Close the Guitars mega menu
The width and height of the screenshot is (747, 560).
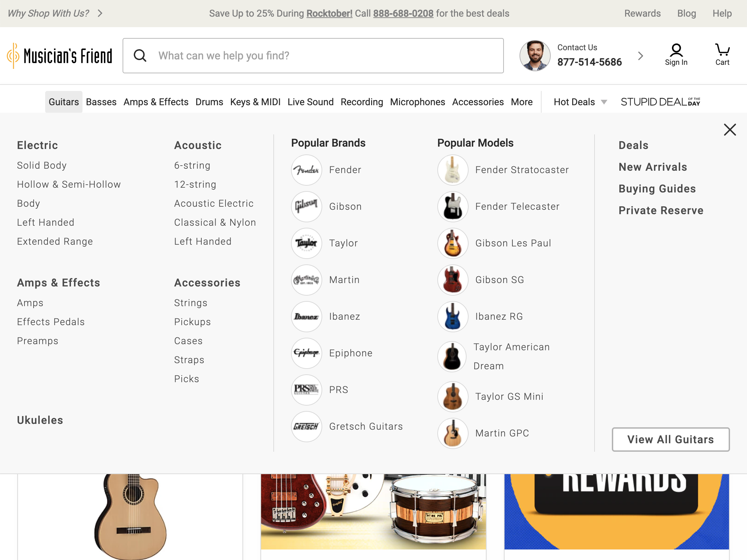point(730,129)
